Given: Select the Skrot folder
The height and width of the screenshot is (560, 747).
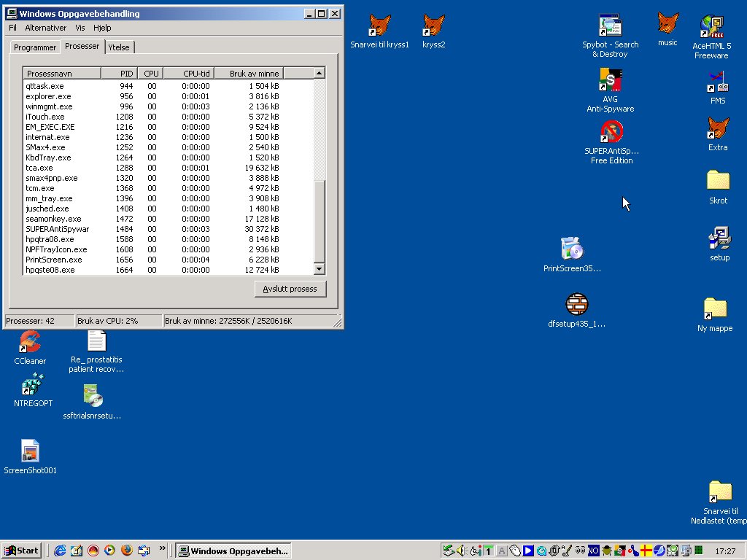Looking at the screenshot, I should [718, 187].
